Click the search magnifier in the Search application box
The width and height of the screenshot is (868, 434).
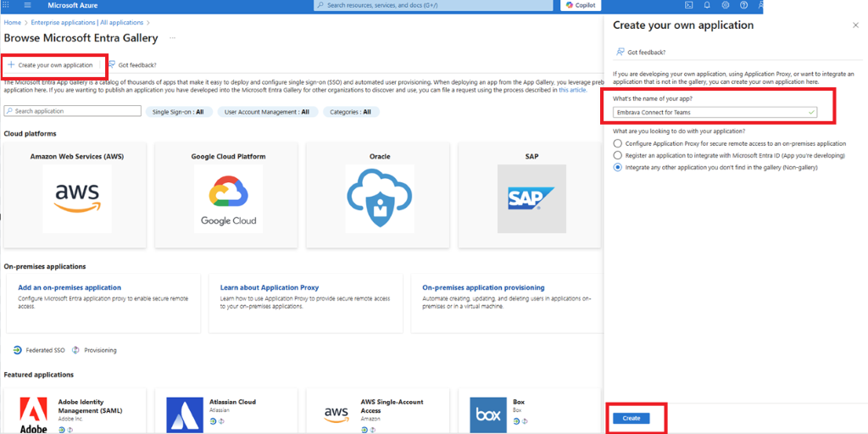tap(9, 111)
